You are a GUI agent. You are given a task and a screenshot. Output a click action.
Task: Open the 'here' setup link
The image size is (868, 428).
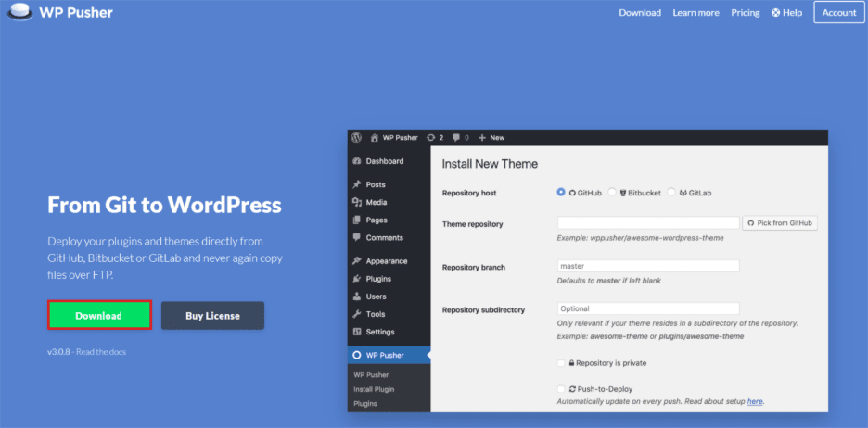[755, 401]
